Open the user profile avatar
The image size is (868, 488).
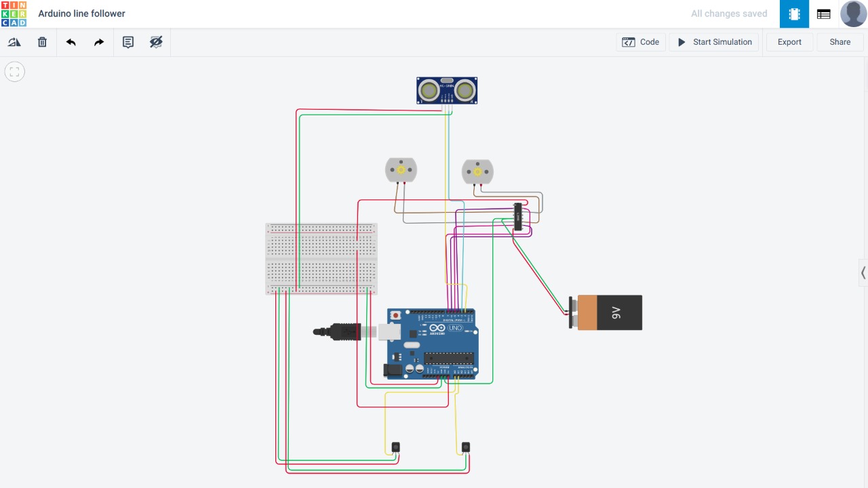[x=853, y=14]
